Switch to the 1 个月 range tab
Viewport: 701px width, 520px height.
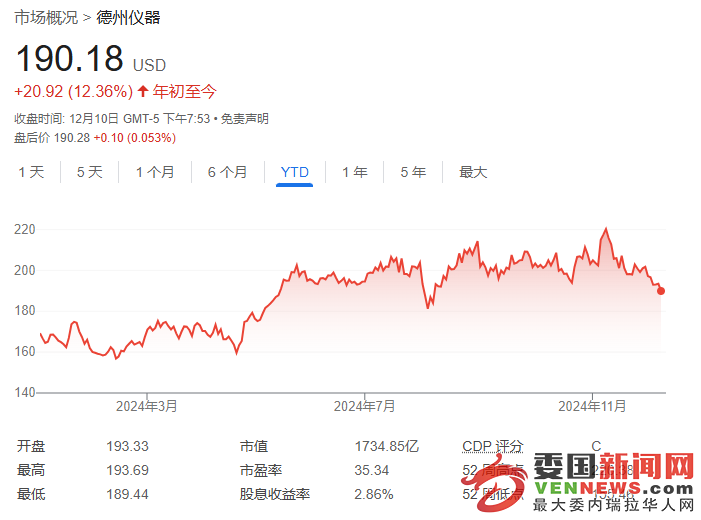tap(155, 172)
